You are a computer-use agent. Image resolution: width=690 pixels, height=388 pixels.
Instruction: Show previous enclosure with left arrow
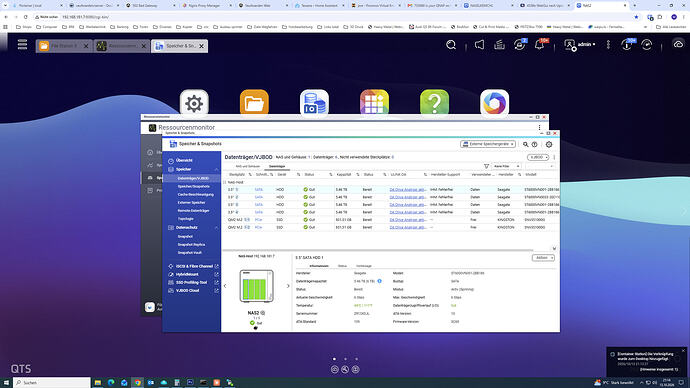[x=225, y=286]
